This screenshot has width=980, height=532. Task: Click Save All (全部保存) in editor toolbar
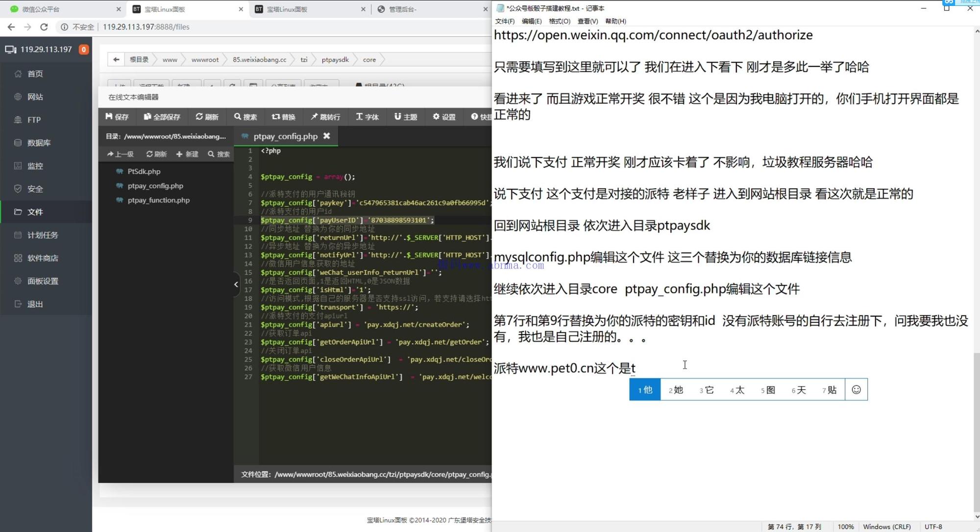(x=162, y=117)
